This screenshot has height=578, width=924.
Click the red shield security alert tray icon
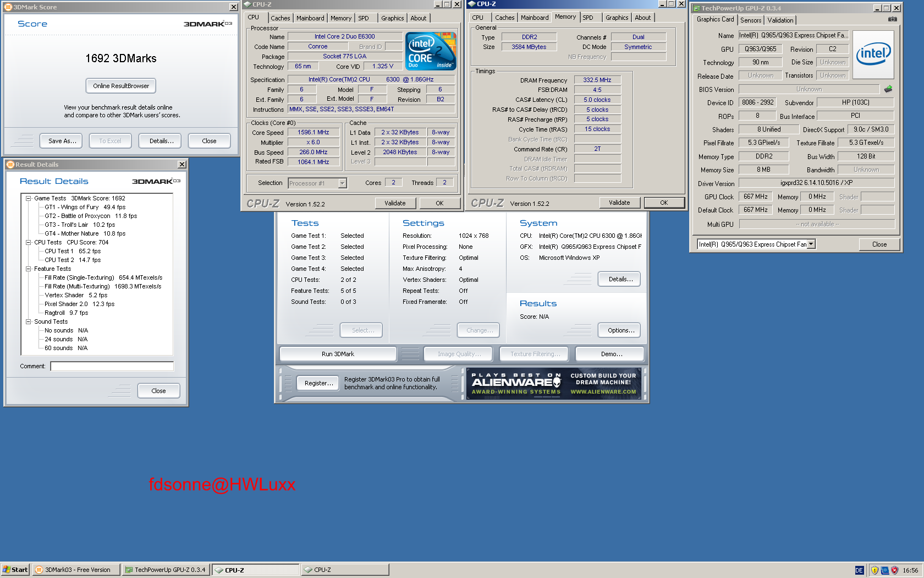[x=894, y=570]
